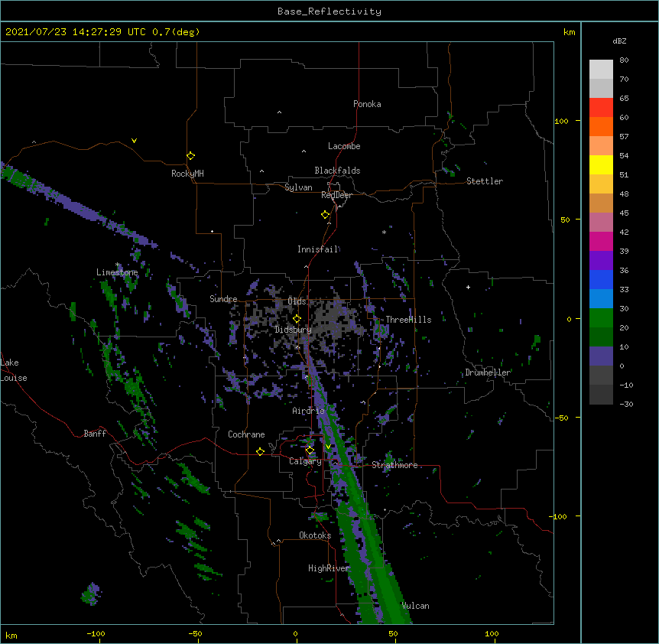Image resolution: width=659 pixels, height=644 pixels.
Task: Click the white plus marker north of Drumheller
Action: click(468, 287)
